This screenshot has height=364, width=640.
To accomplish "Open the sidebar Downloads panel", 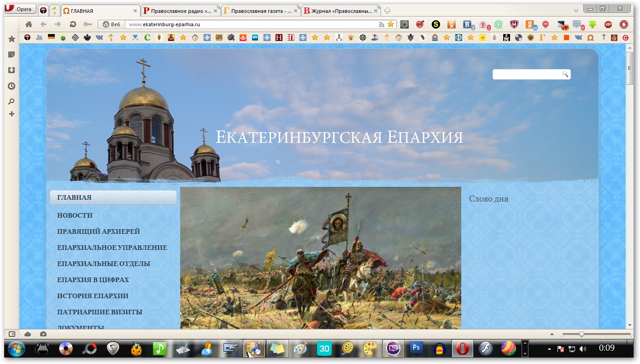I will (x=12, y=70).
